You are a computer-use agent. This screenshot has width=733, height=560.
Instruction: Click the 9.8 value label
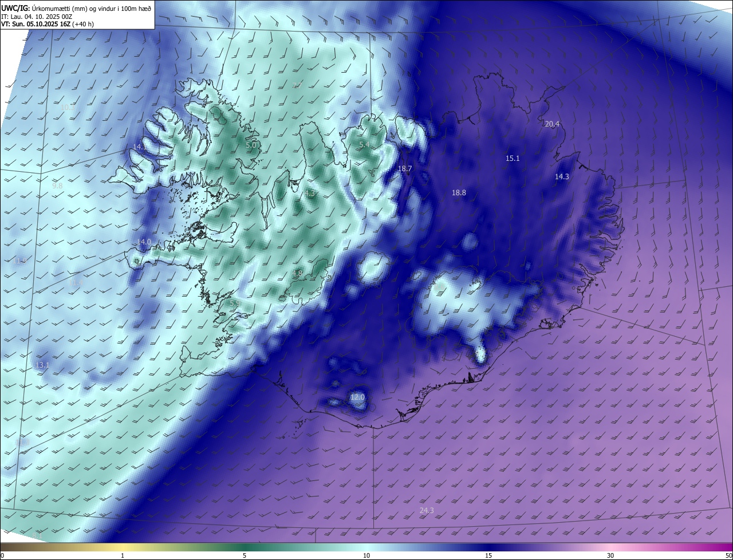57,186
